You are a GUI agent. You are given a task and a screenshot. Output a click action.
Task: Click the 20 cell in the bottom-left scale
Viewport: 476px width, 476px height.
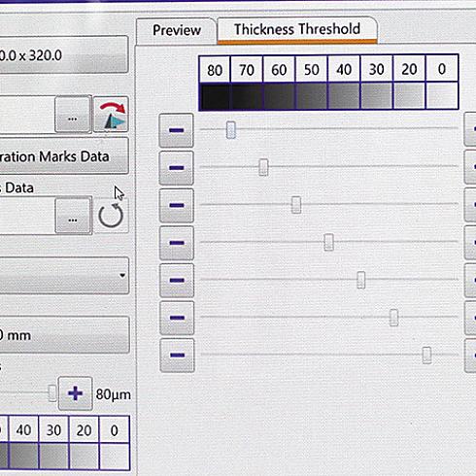coord(84,430)
